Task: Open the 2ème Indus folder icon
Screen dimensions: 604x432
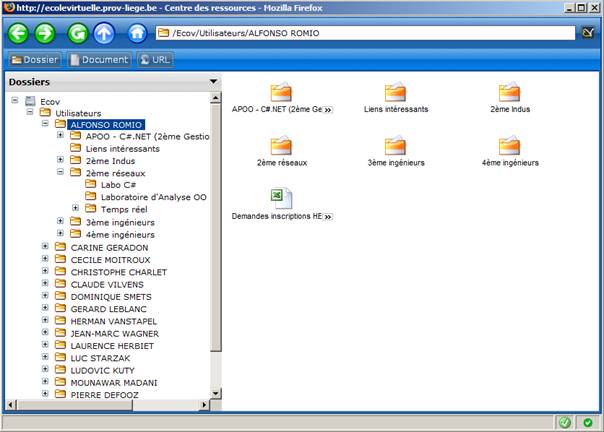Action: 509,93
